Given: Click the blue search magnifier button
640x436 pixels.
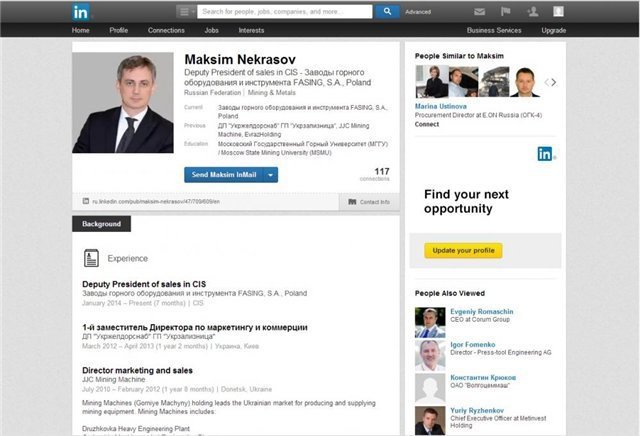Looking at the screenshot, I should point(387,11).
